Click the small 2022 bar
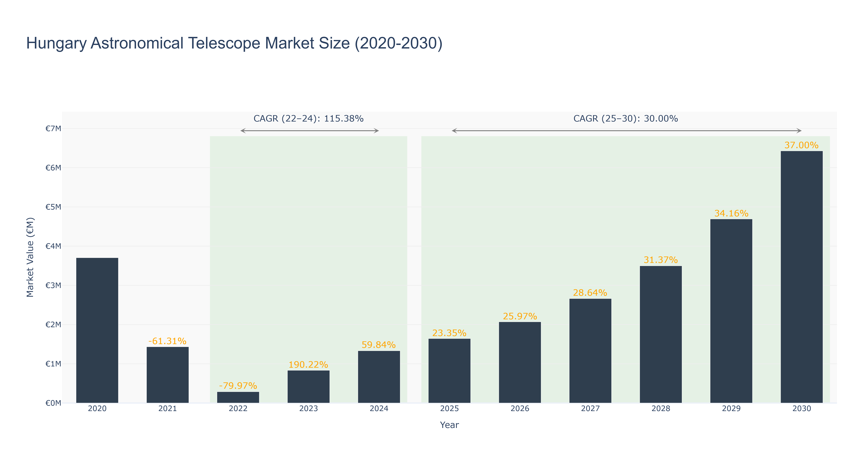The height and width of the screenshot is (465, 868). pyautogui.click(x=238, y=397)
